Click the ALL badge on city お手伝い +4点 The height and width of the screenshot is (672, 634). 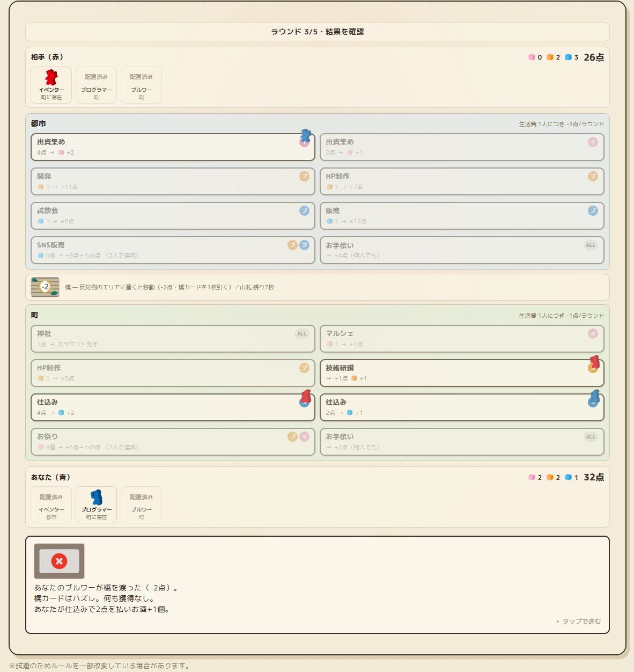click(591, 245)
